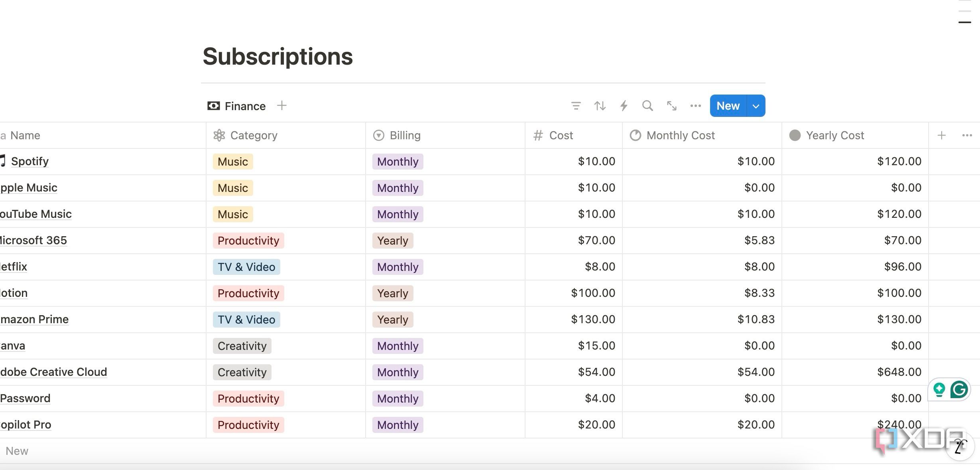Open the New button dropdown chevron

pyautogui.click(x=755, y=106)
